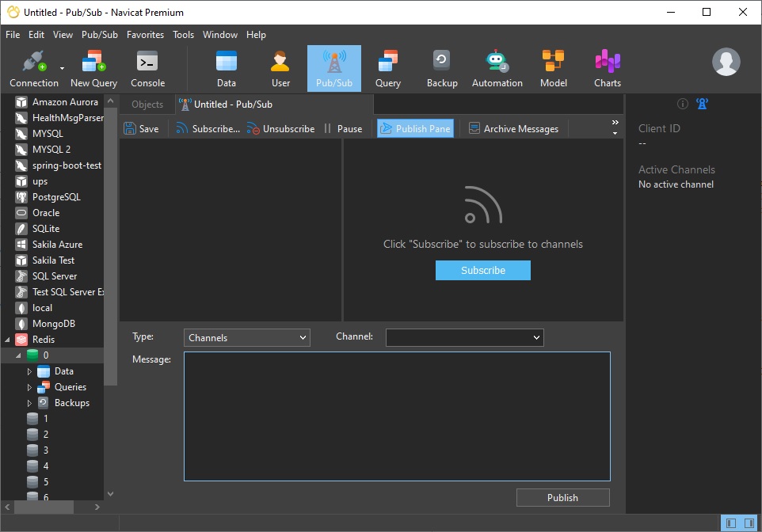Click the Publish button

coord(562,497)
